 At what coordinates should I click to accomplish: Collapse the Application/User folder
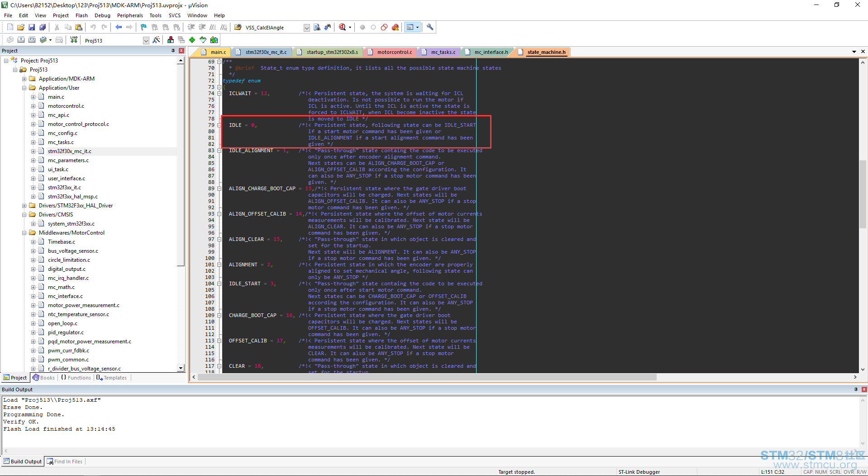(24, 88)
